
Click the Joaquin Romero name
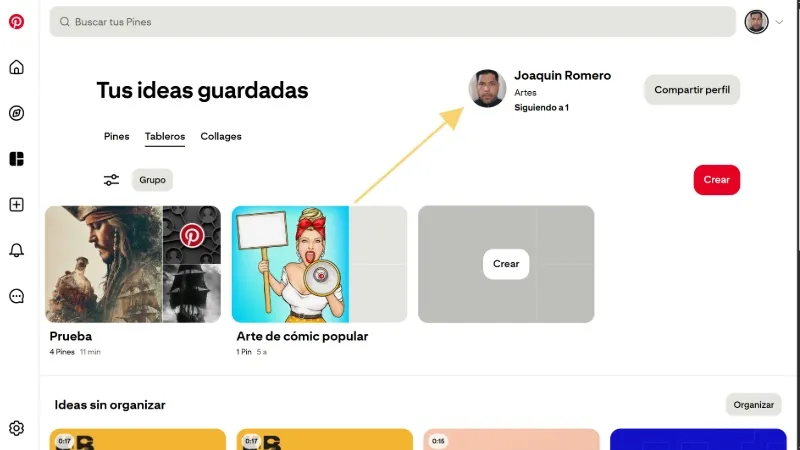coord(562,76)
